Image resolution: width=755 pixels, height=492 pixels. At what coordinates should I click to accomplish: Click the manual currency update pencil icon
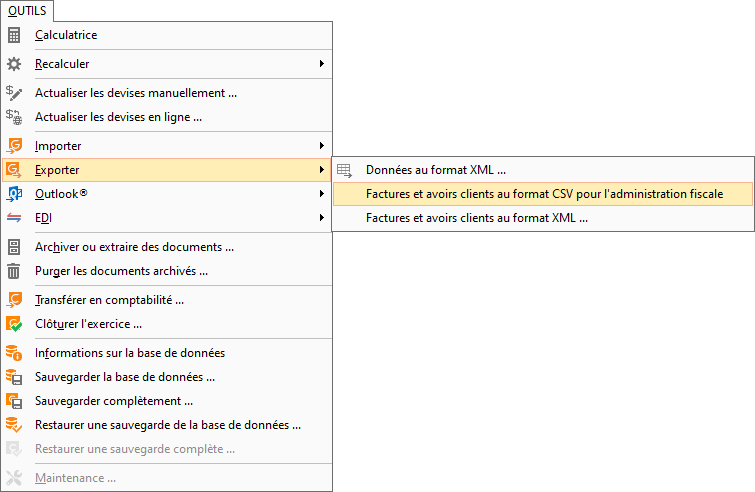point(14,93)
